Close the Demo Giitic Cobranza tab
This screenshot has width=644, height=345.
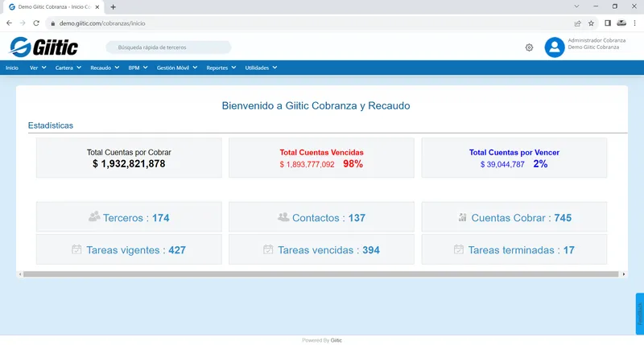coord(97,7)
